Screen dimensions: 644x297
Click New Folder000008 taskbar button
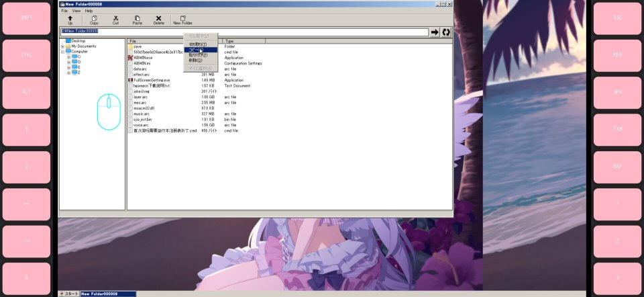(x=108, y=294)
